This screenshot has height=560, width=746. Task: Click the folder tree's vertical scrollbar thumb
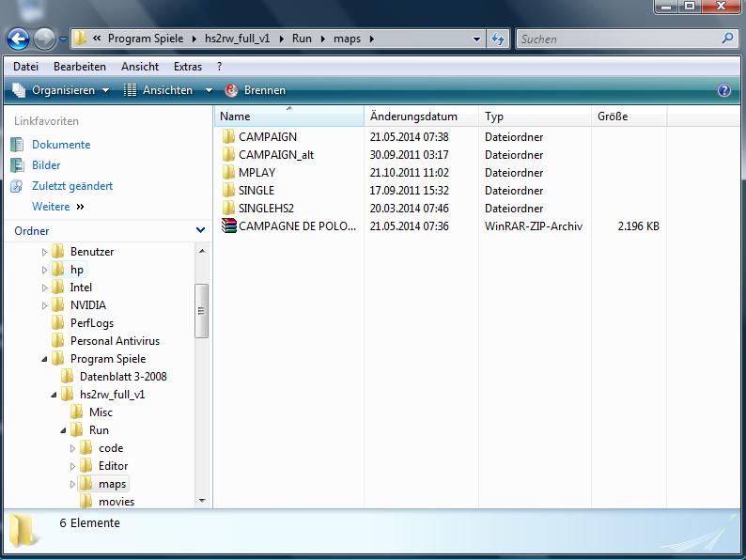202,311
